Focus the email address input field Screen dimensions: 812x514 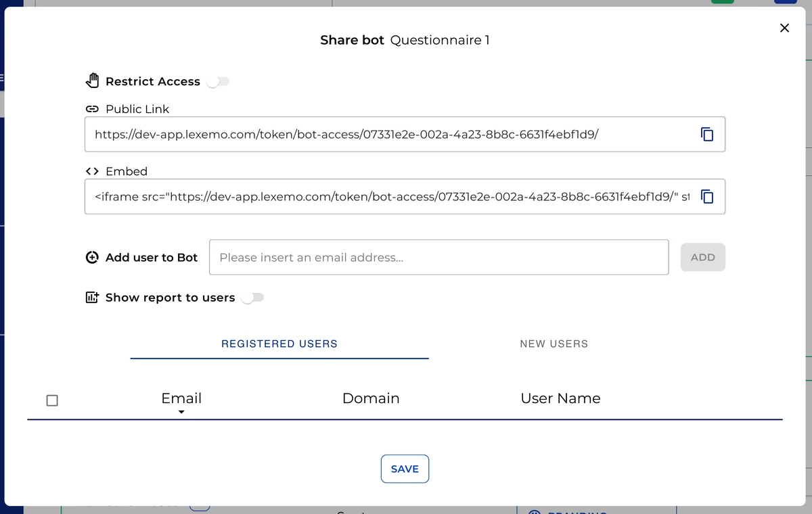click(x=438, y=258)
